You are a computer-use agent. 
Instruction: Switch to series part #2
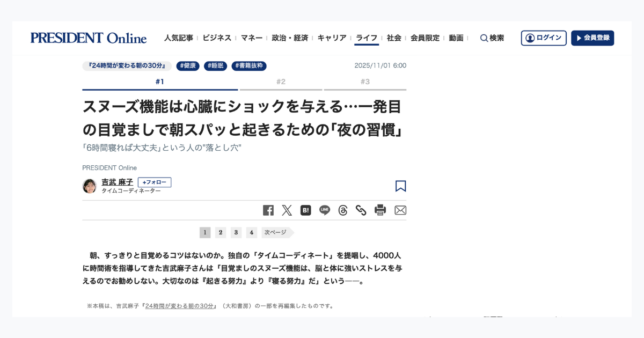click(281, 83)
